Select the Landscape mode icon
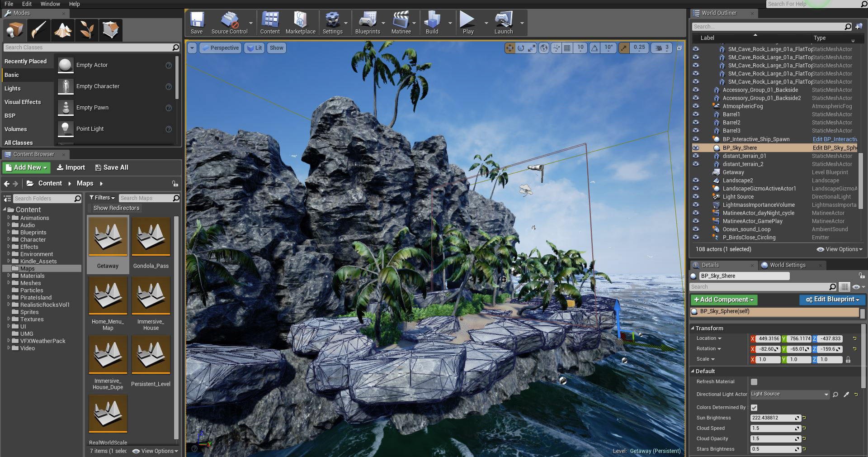868x457 pixels. (x=63, y=30)
